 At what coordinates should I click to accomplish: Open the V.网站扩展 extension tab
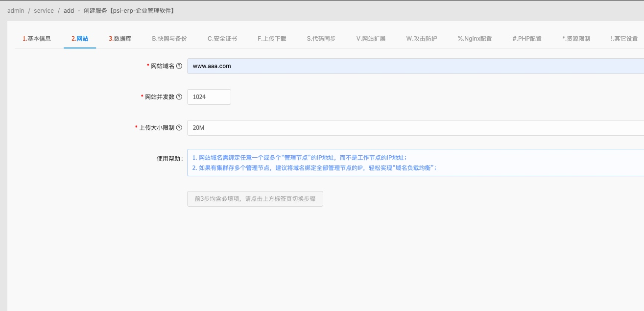click(x=370, y=38)
